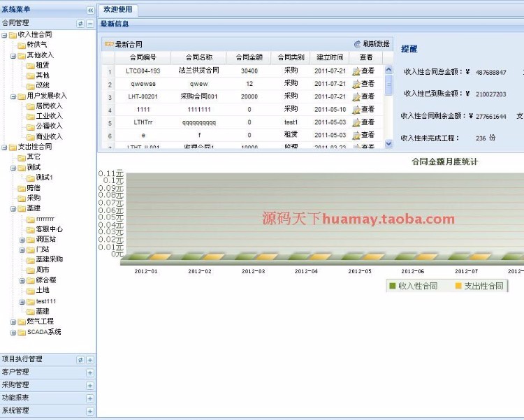
Task: Click the folder icon of 客服中心
Action: [x=31, y=230]
